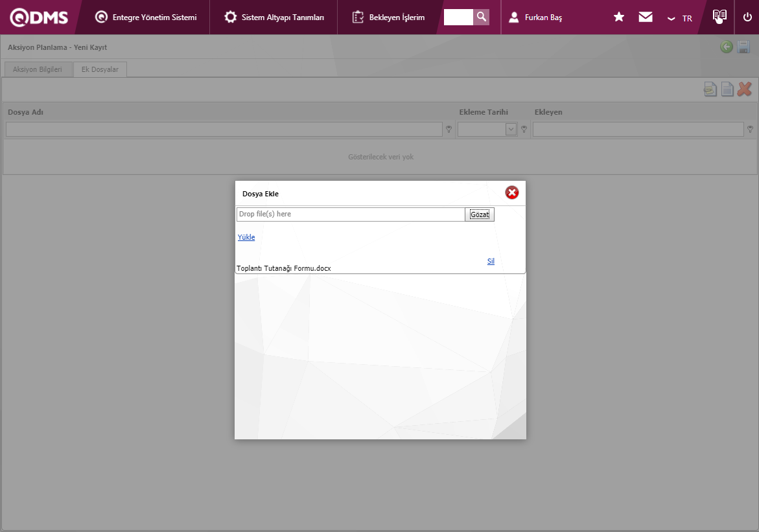Open the Ekleme Tarihi date filter dropdown
Viewport: 759px width, 532px height.
(511, 130)
